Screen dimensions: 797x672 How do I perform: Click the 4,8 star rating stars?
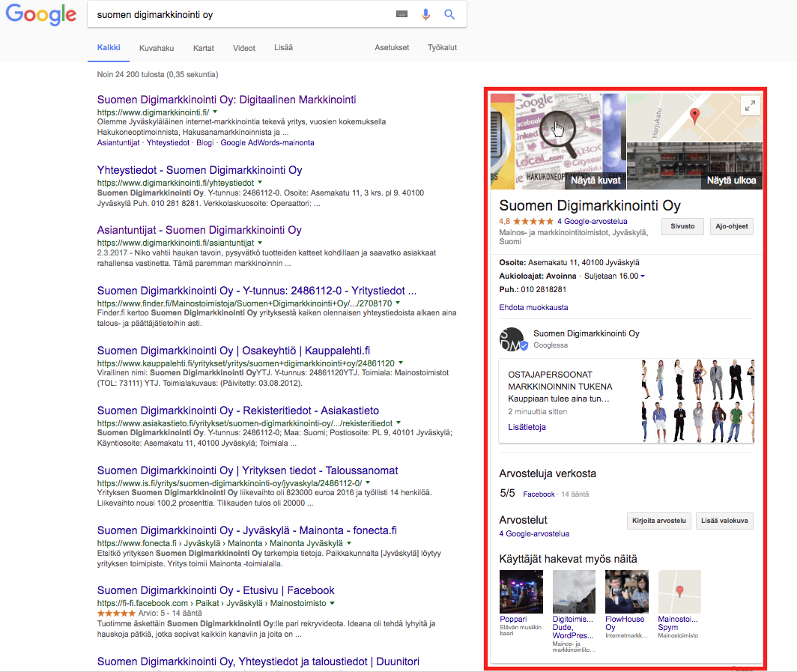(533, 221)
